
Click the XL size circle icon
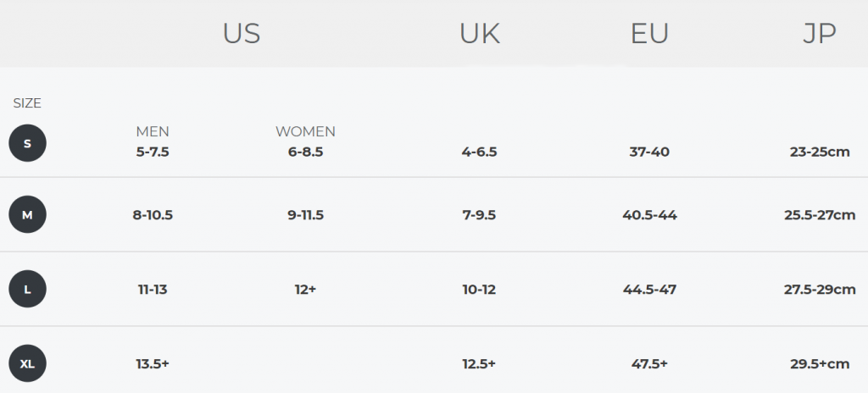tap(28, 363)
